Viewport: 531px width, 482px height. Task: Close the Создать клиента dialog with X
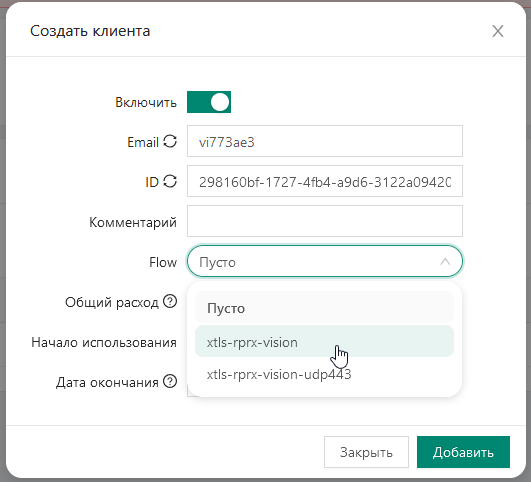coord(497,31)
